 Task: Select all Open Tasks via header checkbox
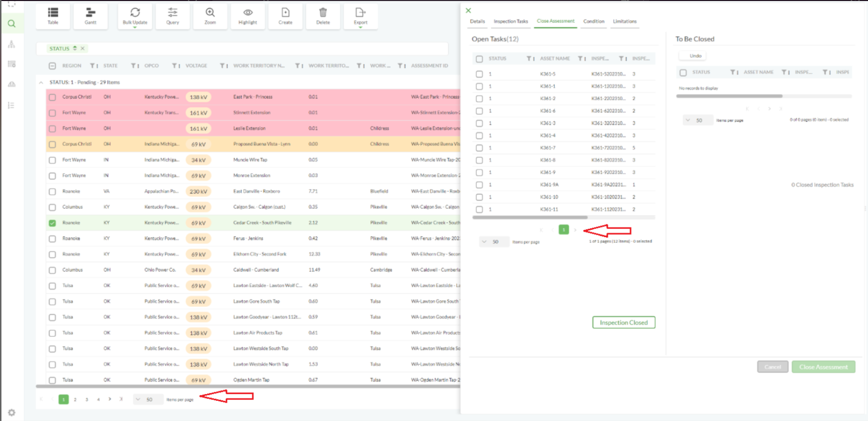pyautogui.click(x=479, y=59)
